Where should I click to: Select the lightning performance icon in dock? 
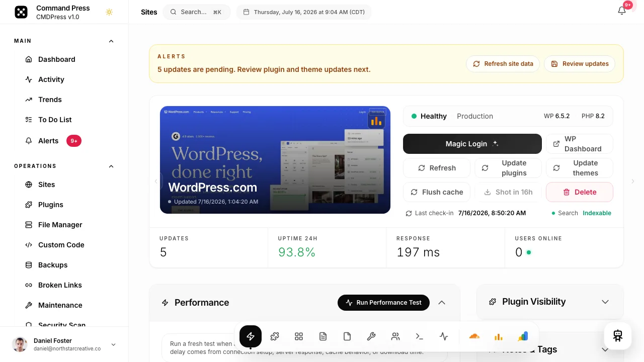(251, 336)
